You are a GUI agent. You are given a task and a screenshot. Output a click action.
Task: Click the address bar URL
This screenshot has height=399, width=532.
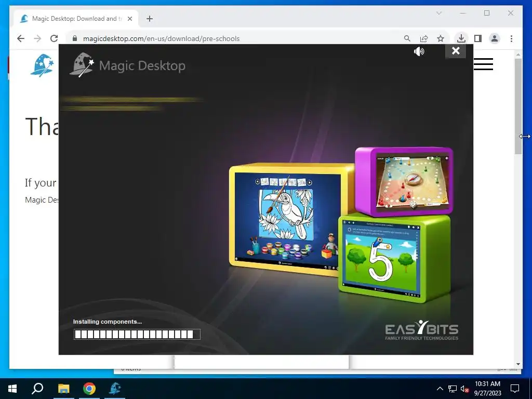coord(161,38)
